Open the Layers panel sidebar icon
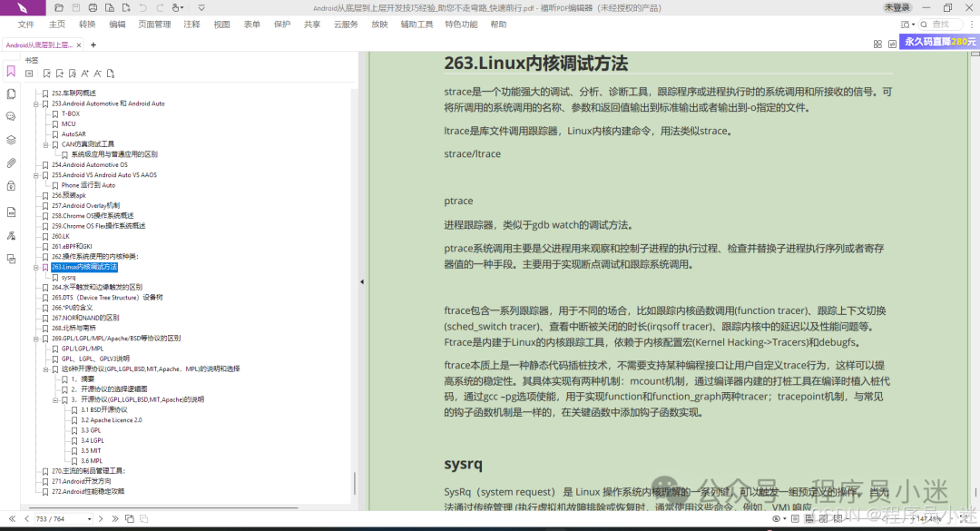The image size is (980, 531). (x=11, y=140)
